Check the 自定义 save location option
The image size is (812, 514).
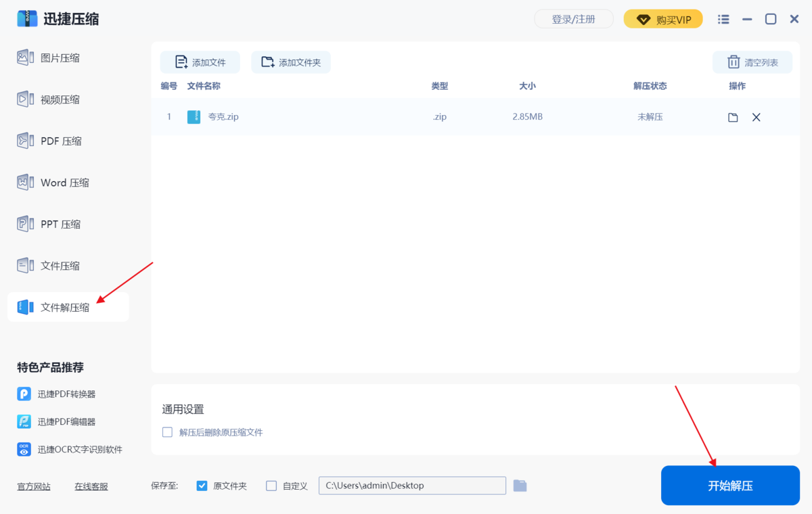click(x=271, y=485)
